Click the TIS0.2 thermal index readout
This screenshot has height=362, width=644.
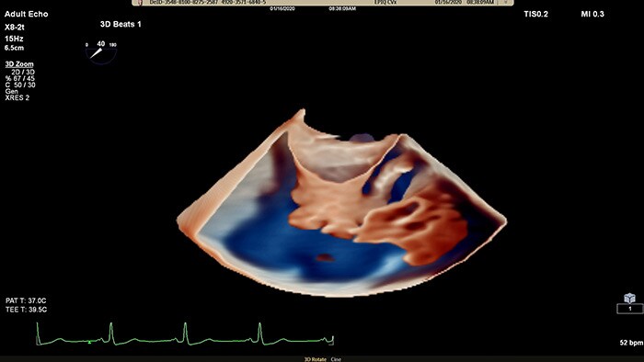tap(536, 14)
